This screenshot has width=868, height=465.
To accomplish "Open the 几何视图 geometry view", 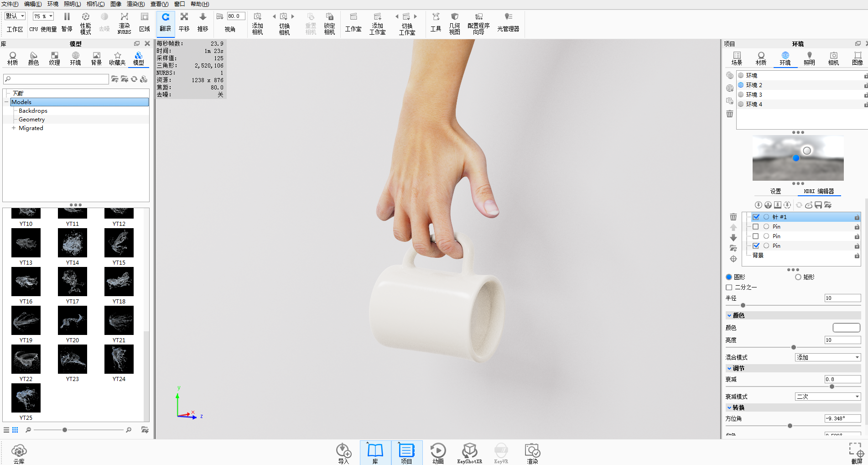I will click(x=454, y=23).
